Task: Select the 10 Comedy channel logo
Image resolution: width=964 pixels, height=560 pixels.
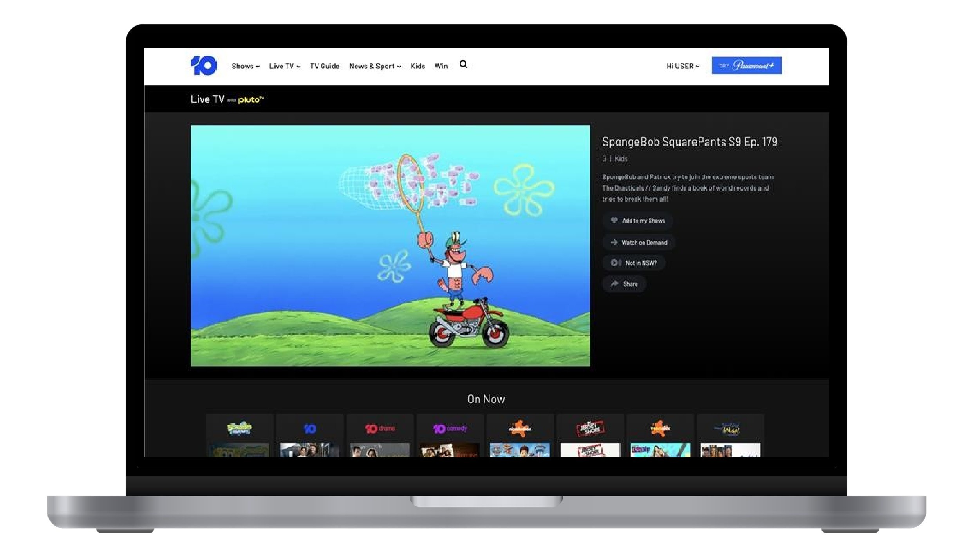Action: [x=450, y=429]
